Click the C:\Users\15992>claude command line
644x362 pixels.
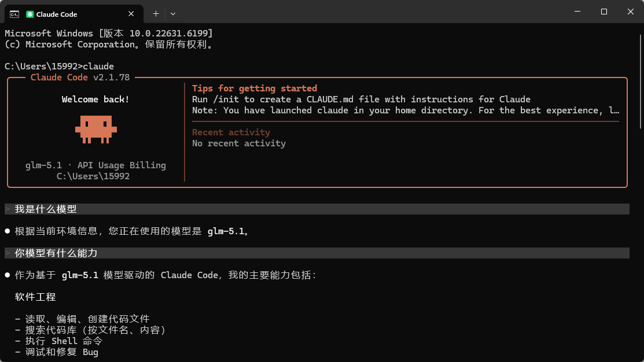(x=59, y=66)
